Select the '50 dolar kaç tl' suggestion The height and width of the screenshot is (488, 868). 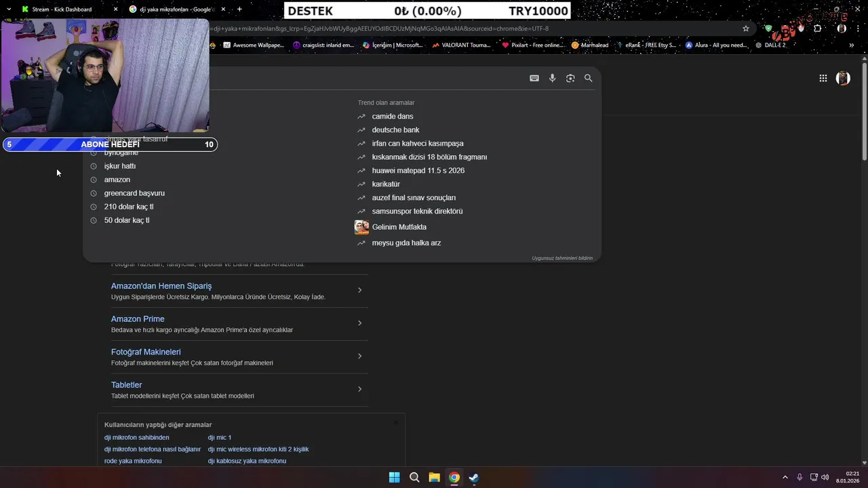pyautogui.click(x=126, y=220)
